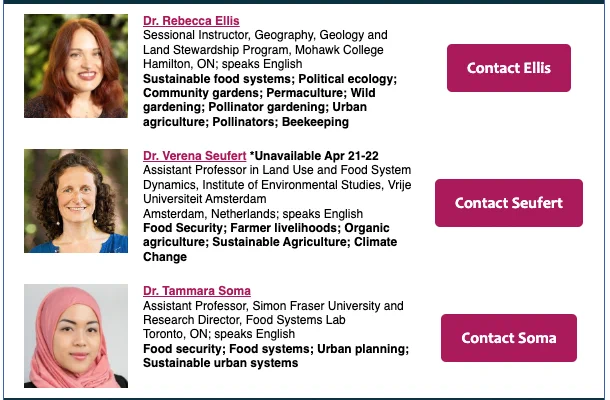610x400 pixels.
Task: Open Dr. Tammara Soma profile link
Action: [197, 291]
